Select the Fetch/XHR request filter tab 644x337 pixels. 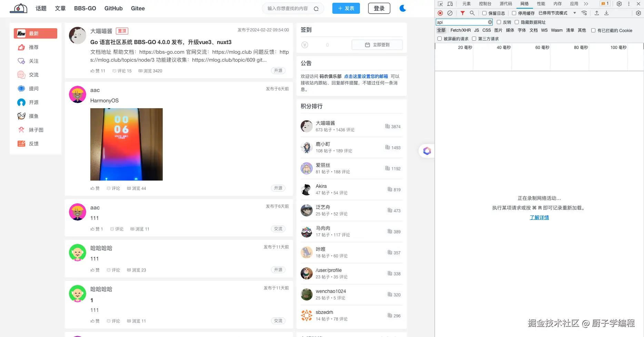(x=460, y=30)
